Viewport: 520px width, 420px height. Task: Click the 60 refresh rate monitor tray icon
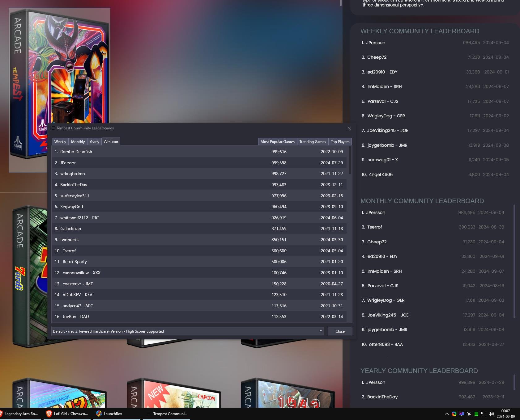coord(461,414)
